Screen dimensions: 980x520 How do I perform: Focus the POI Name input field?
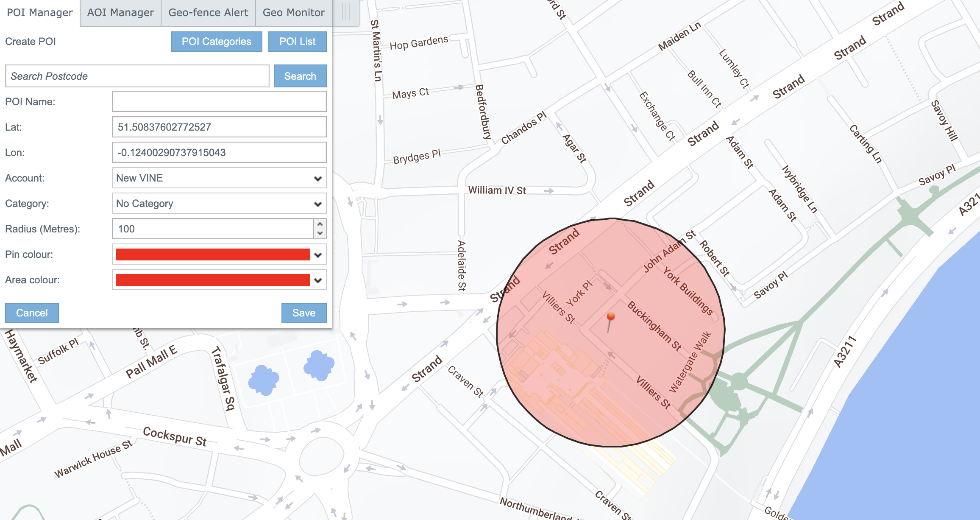pos(219,102)
